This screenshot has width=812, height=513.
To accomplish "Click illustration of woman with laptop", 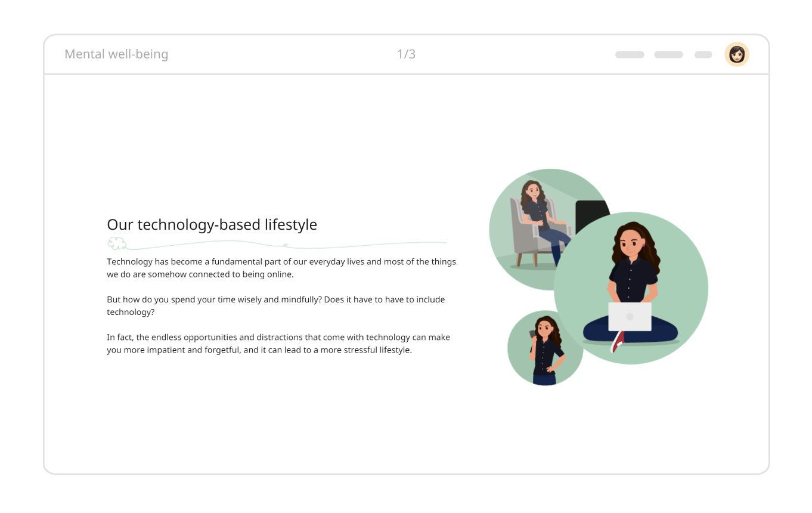I will pyautogui.click(x=631, y=288).
